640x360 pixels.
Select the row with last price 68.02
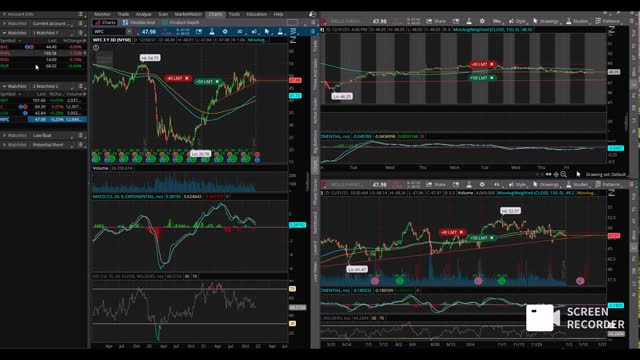(x=43, y=66)
